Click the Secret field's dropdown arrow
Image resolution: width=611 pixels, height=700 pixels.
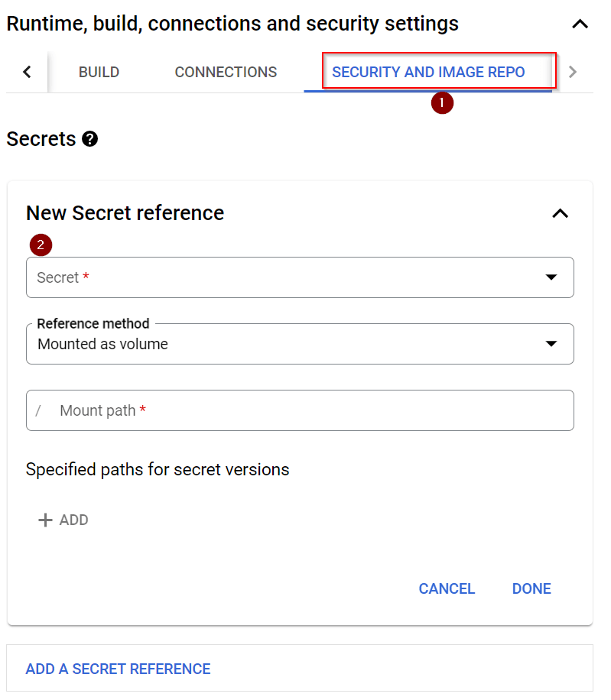coord(551,277)
